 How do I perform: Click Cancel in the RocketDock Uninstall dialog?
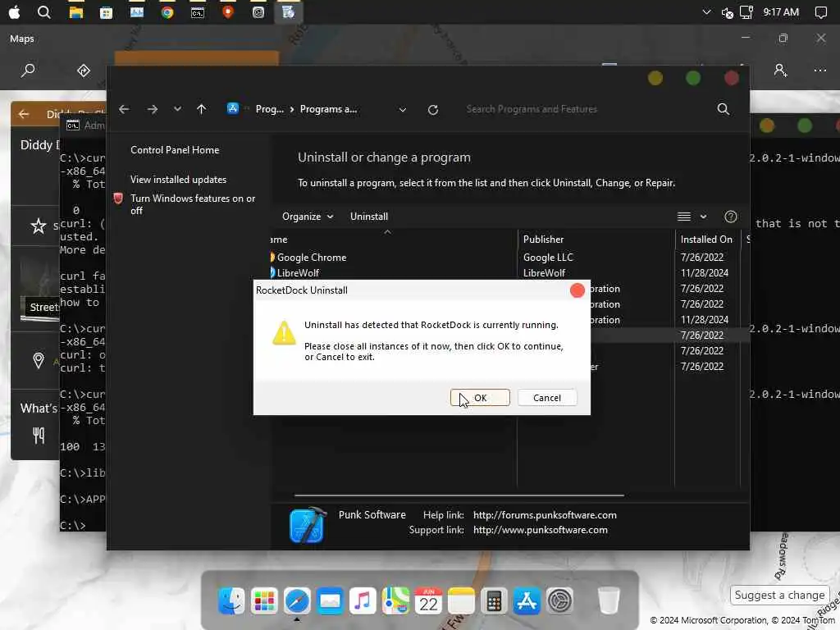coord(546,398)
